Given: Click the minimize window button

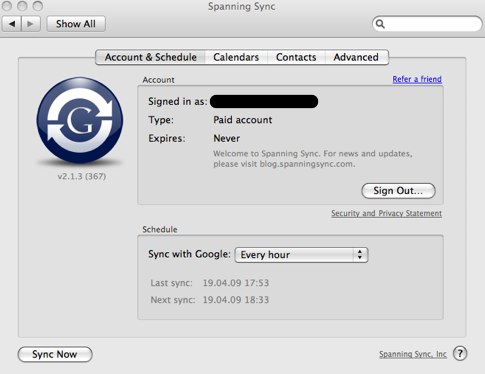Looking at the screenshot, I should tap(22, 6).
